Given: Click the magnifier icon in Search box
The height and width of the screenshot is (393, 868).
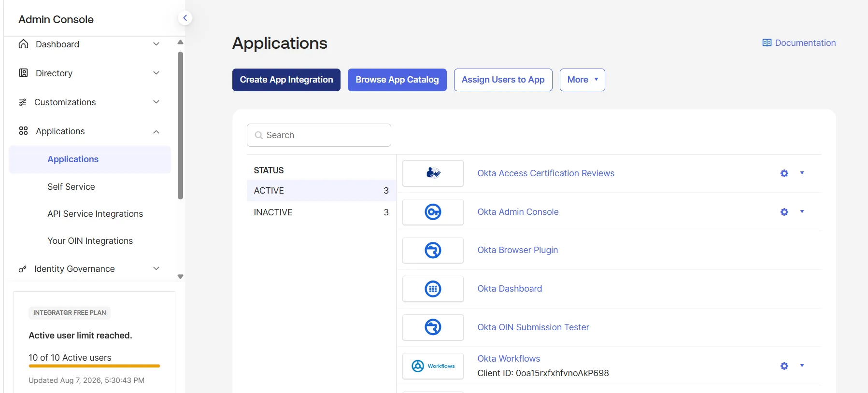Looking at the screenshot, I should [259, 135].
